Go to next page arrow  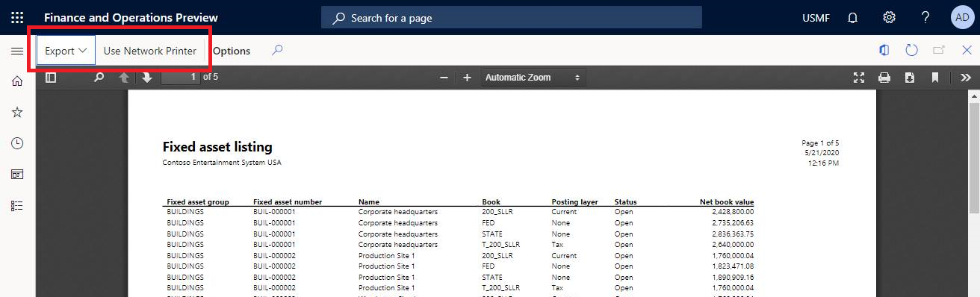point(147,77)
